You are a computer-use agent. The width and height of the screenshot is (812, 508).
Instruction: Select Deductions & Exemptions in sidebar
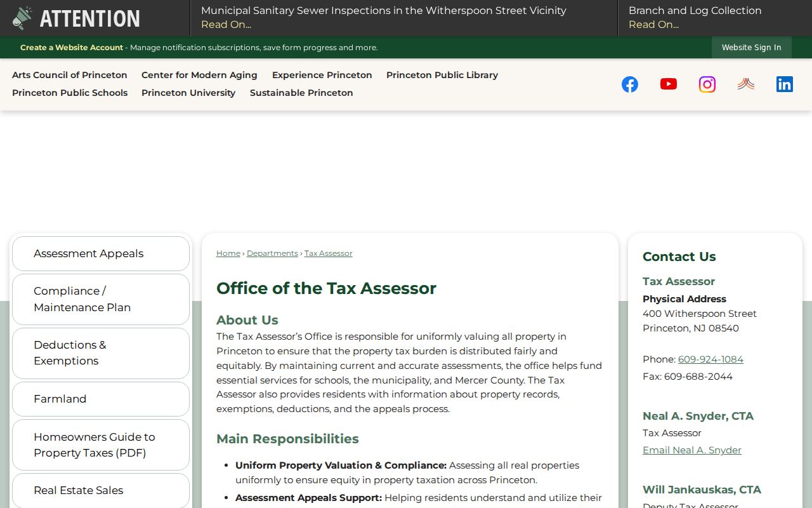[101, 353]
